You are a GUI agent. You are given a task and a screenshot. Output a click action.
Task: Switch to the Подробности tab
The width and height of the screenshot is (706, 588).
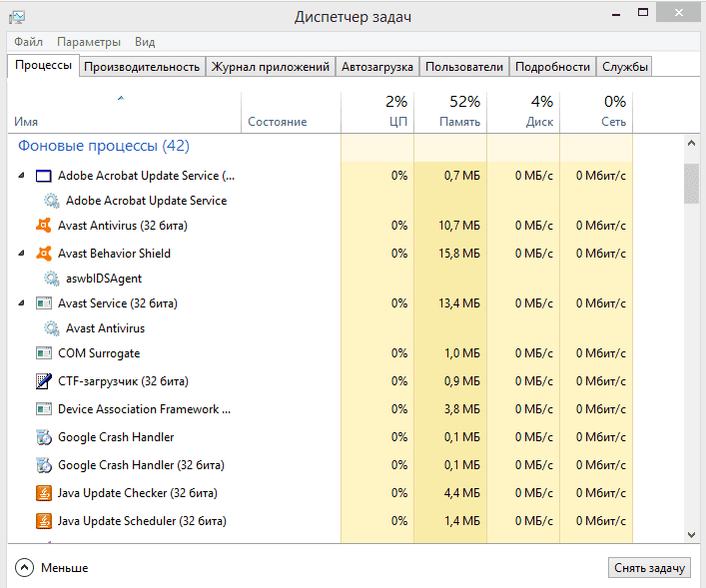(552, 67)
